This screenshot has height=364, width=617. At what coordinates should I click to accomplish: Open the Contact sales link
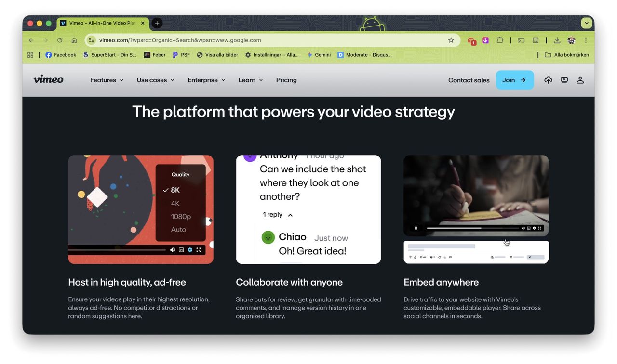[x=468, y=80]
